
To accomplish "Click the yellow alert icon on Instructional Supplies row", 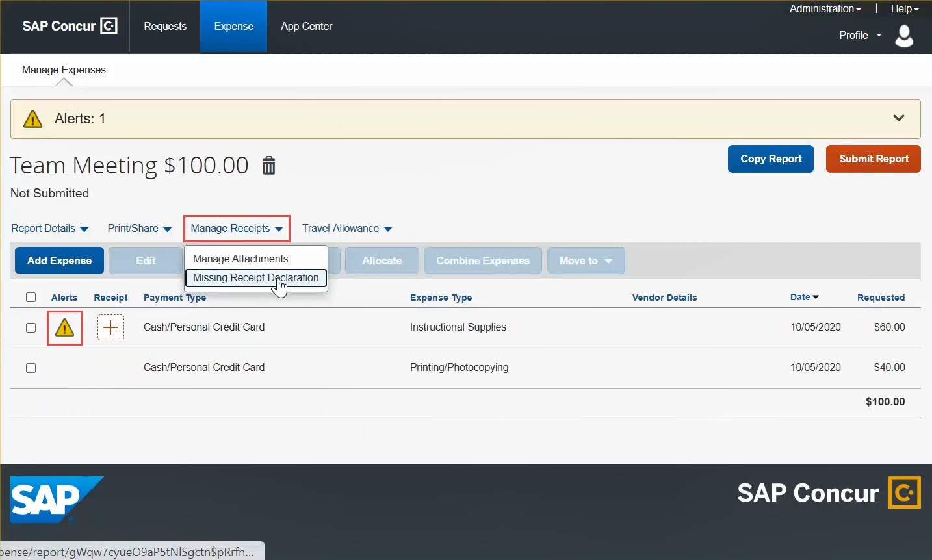I will point(64,328).
